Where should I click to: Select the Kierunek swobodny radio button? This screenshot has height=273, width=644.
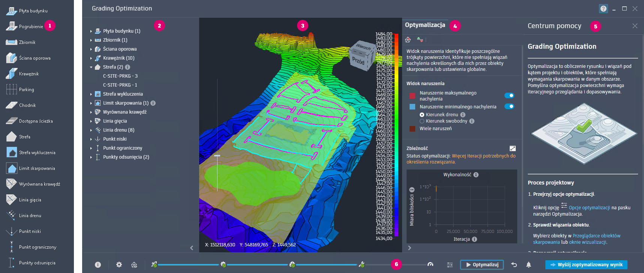coord(422,121)
